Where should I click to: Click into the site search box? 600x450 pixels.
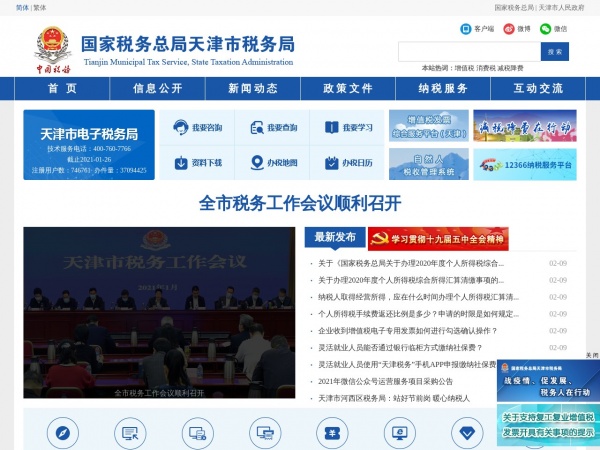point(470,52)
